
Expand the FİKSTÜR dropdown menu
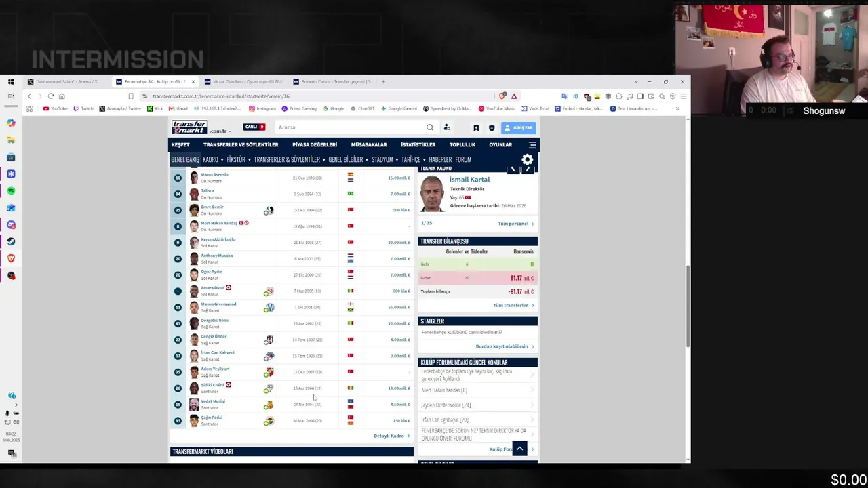(x=239, y=160)
